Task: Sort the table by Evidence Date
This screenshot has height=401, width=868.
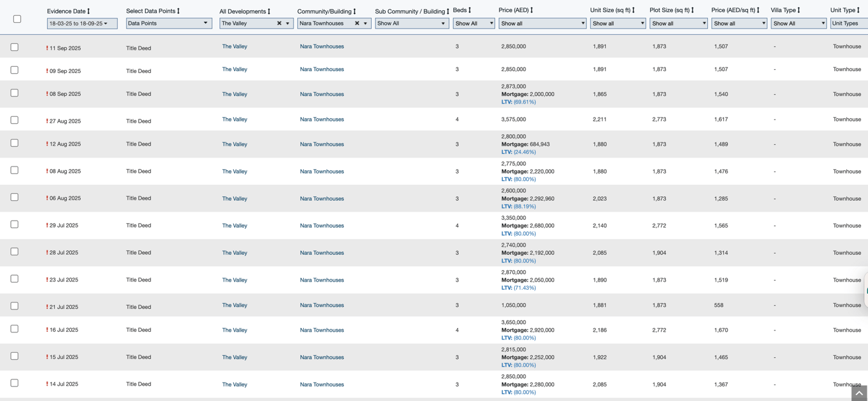Action: click(88, 11)
